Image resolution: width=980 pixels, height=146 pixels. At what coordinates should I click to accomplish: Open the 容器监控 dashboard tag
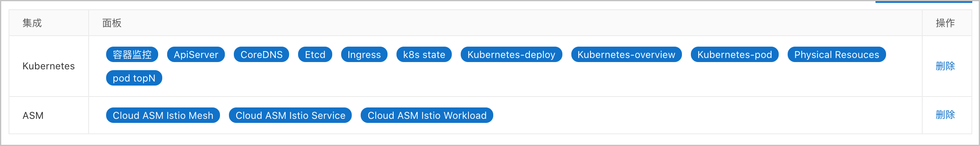(x=132, y=54)
